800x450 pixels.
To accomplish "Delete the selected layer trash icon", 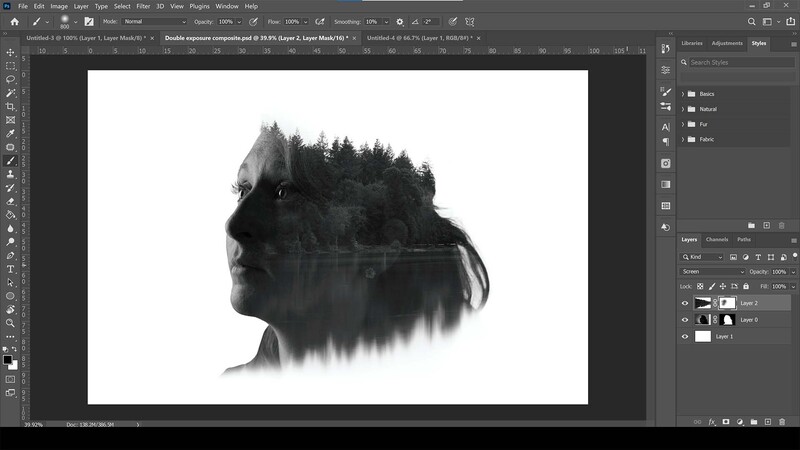I will pyautogui.click(x=782, y=422).
